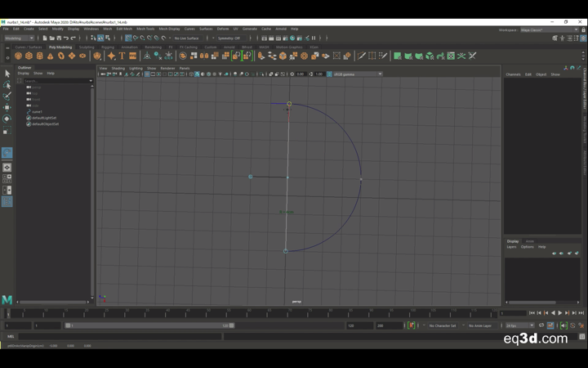Open the Mesh Tools menu
The image size is (588, 368).
(x=145, y=29)
